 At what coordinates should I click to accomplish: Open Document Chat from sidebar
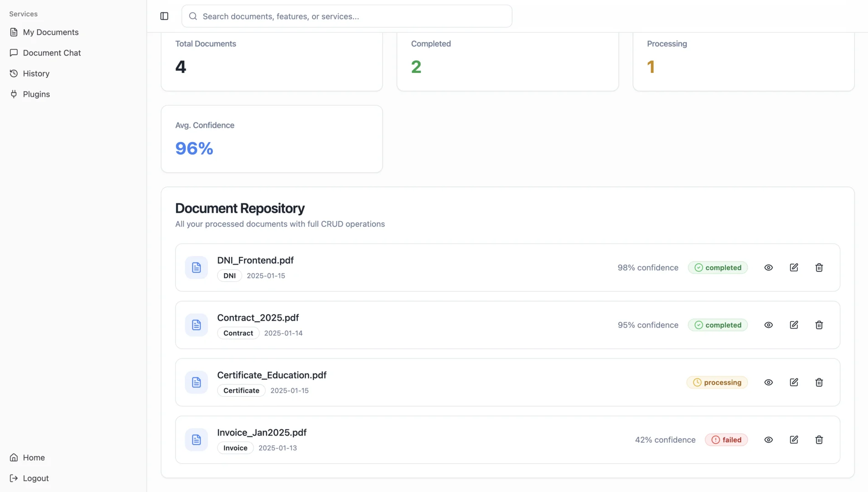coord(52,53)
